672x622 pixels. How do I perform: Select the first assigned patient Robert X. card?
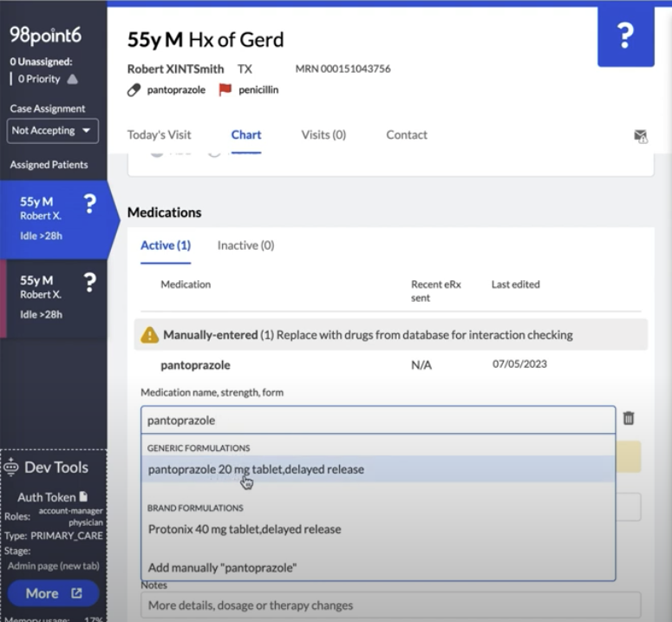[x=55, y=219]
